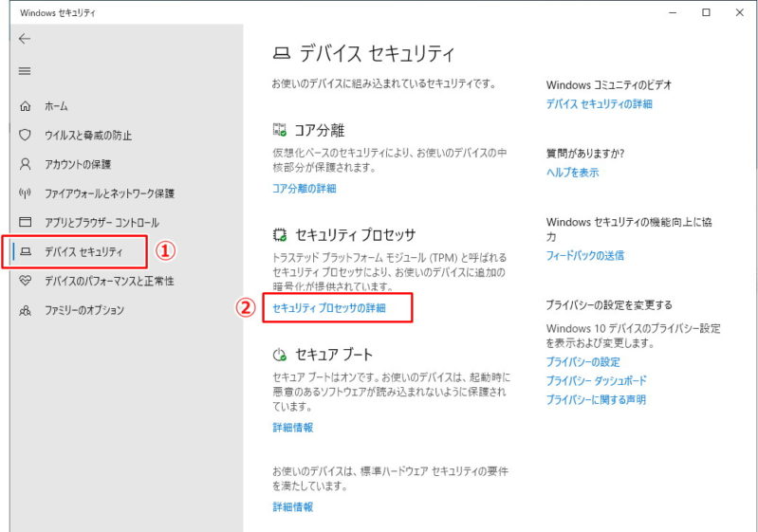Click the デバイス セキュリティ page title
Viewport: 758px width, 532px height.
tap(377, 53)
